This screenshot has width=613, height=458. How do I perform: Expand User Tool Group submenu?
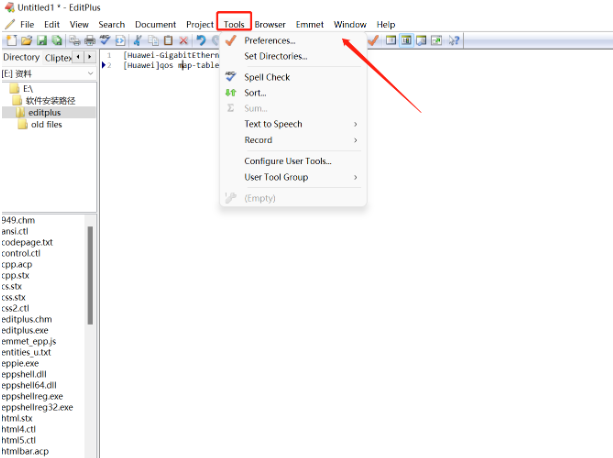click(x=293, y=177)
